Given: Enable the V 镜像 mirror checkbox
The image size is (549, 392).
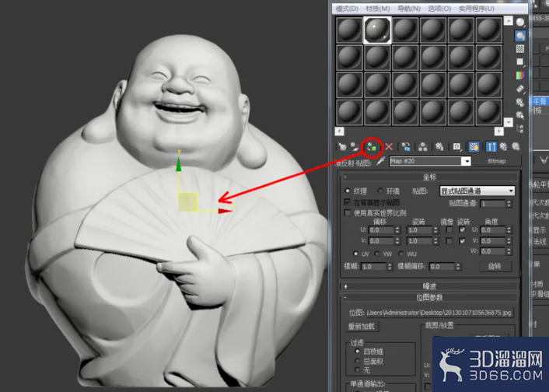Looking at the screenshot, I should tap(449, 241).
